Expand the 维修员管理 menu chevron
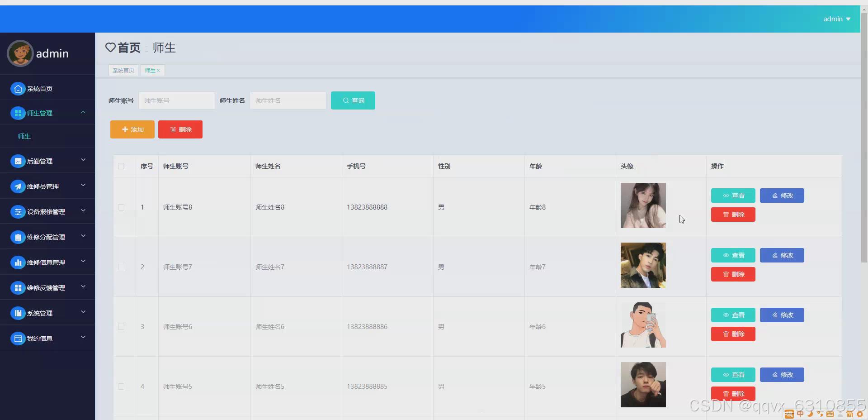The width and height of the screenshot is (868, 420). pyautogui.click(x=83, y=185)
